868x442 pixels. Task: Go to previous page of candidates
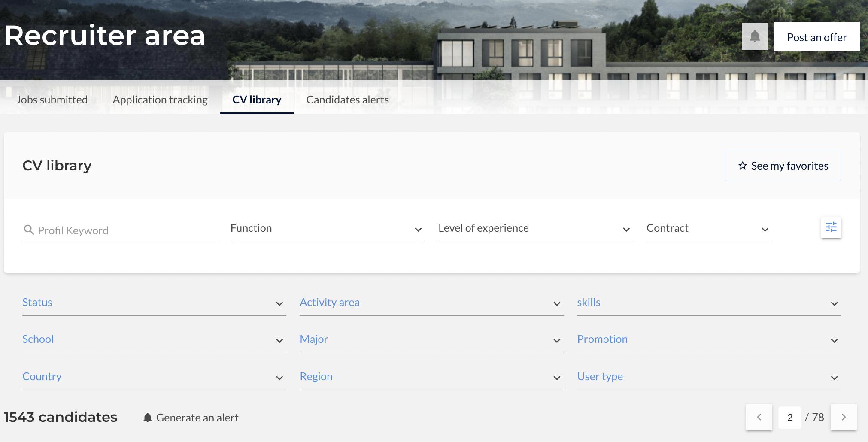pyautogui.click(x=759, y=417)
